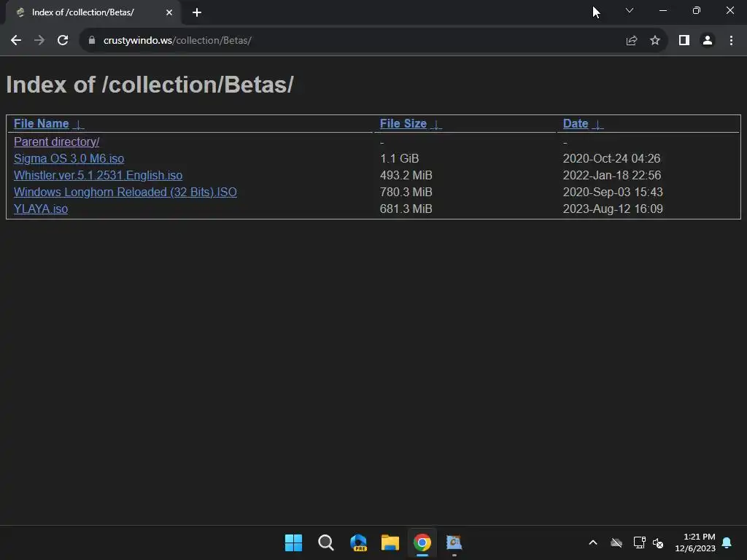
Task: Click the cloud sync tray icon
Action: 616,542
